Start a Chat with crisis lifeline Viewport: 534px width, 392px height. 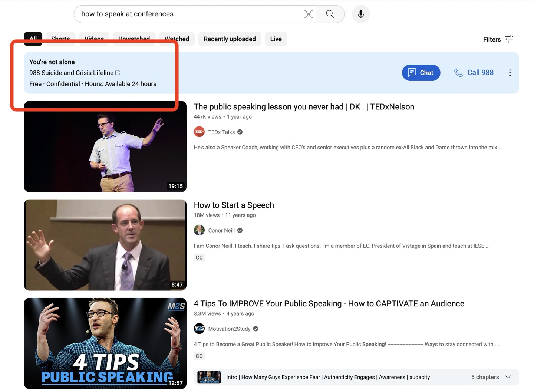click(421, 73)
